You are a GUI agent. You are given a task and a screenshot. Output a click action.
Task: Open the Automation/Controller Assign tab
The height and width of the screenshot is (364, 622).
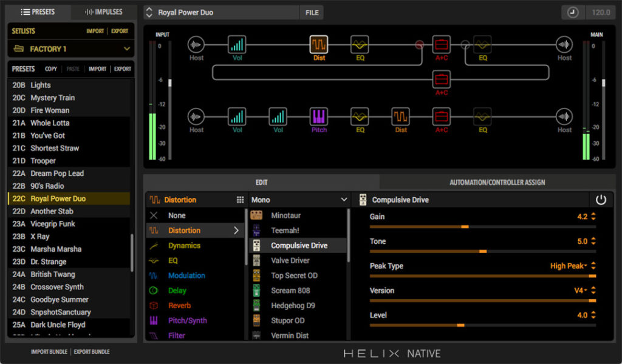click(x=497, y=182)
